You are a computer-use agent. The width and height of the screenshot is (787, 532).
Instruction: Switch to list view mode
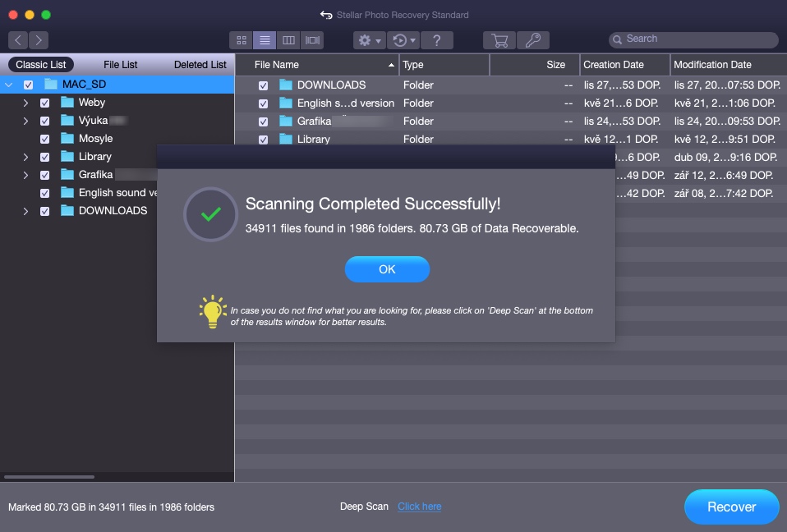click(x=265, y=40)
